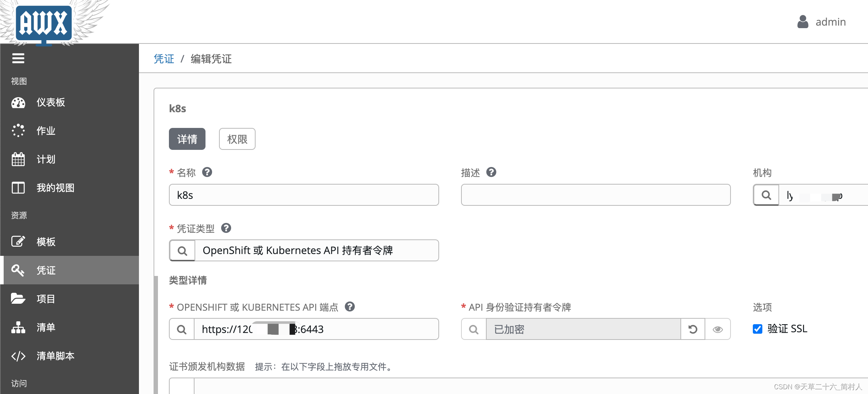Click the 计划 calendar icon
This screenshot has width=868, height=394.
point(18,159)
